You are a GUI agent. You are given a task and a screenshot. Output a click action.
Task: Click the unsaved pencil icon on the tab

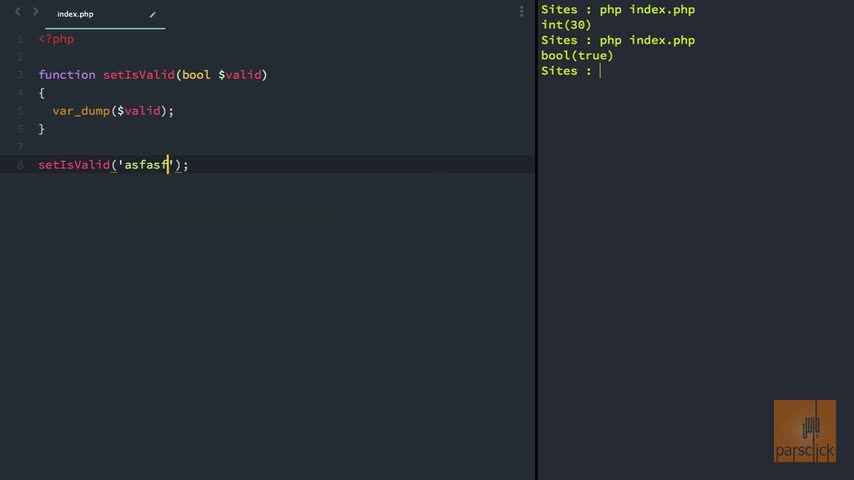pos(152,14)
